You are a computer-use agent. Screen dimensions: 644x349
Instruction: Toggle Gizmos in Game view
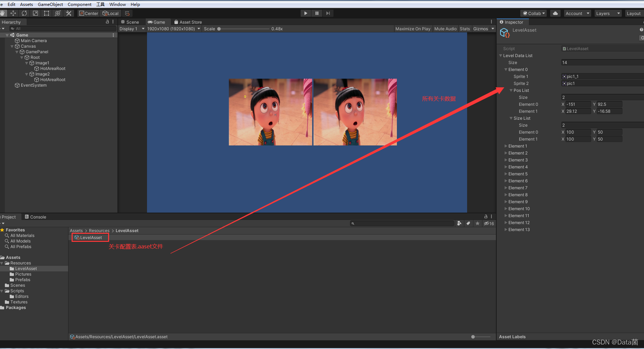[481, 29]
